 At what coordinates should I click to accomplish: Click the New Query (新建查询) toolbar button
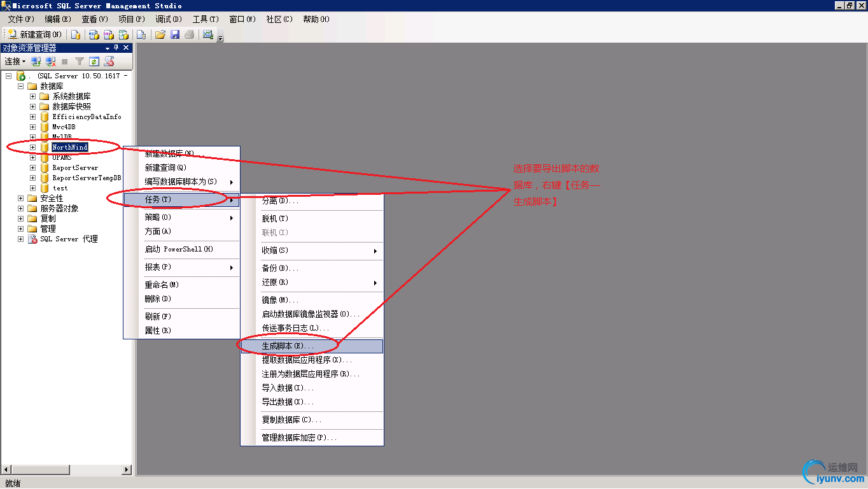(x=35, y=34)
